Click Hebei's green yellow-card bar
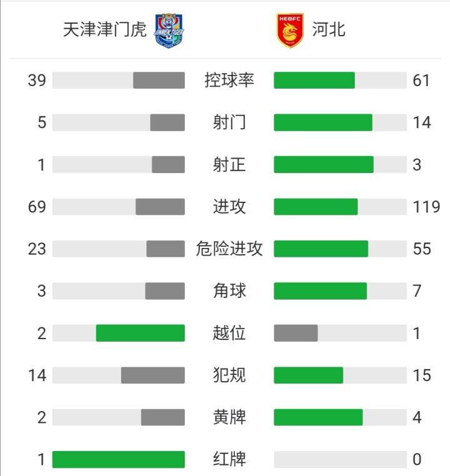 pyautogui.click(x=318, y=417)
